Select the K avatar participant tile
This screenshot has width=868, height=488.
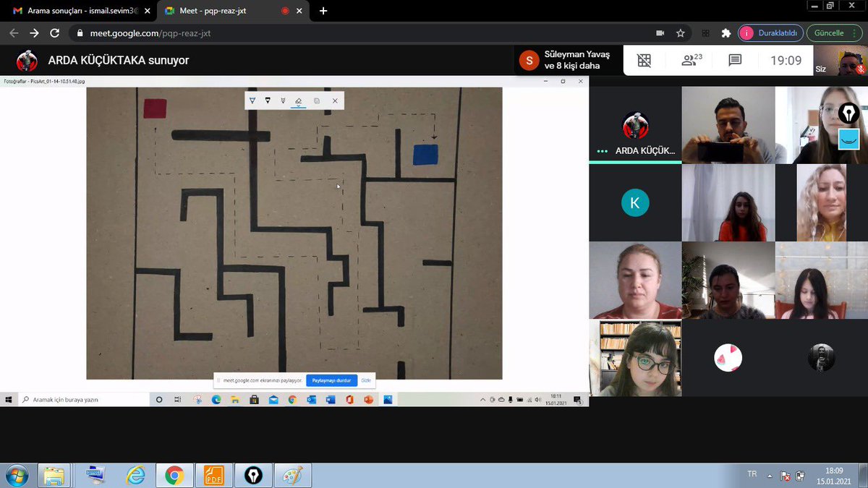pyautogui.click(x=635, y=203)
